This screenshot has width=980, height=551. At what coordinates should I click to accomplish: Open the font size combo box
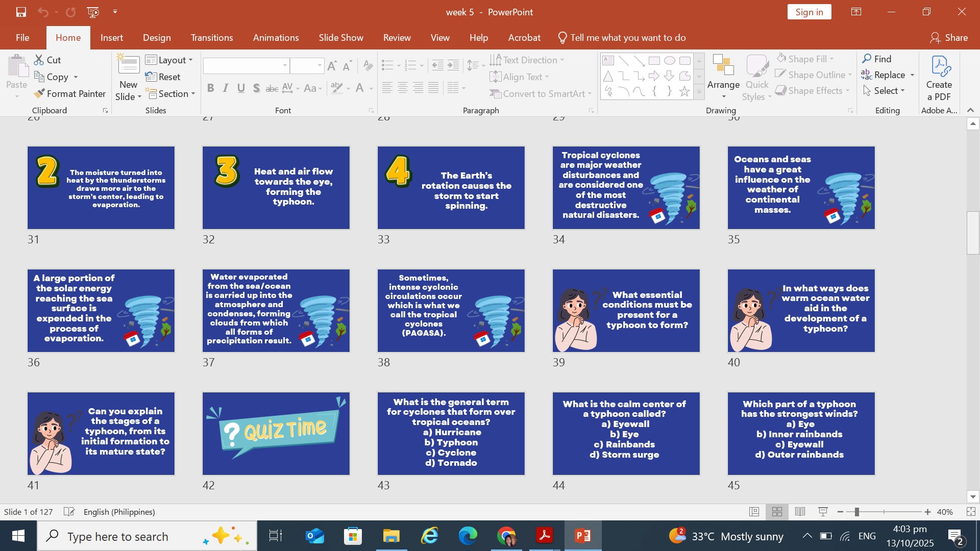[307, 65]
